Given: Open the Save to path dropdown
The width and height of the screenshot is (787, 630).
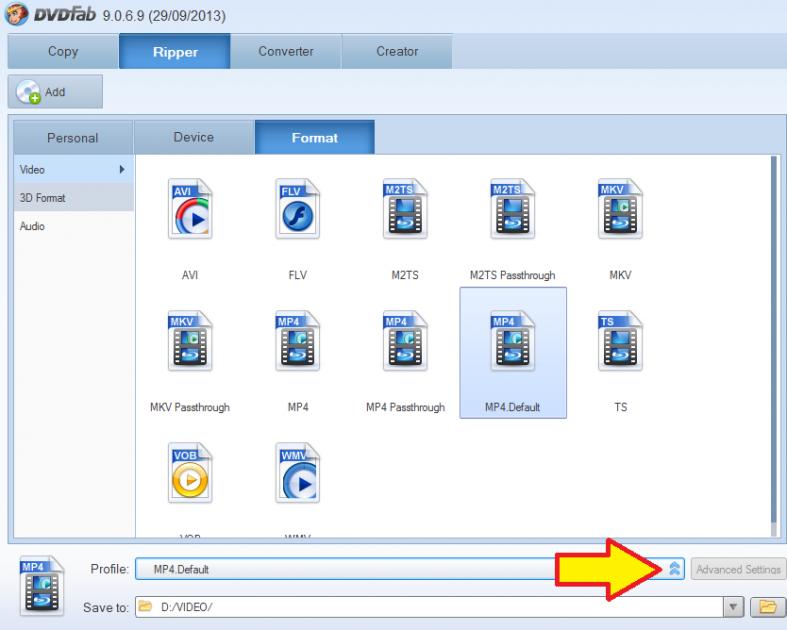Looking at the screenshot, I should [x=733, y=607].
